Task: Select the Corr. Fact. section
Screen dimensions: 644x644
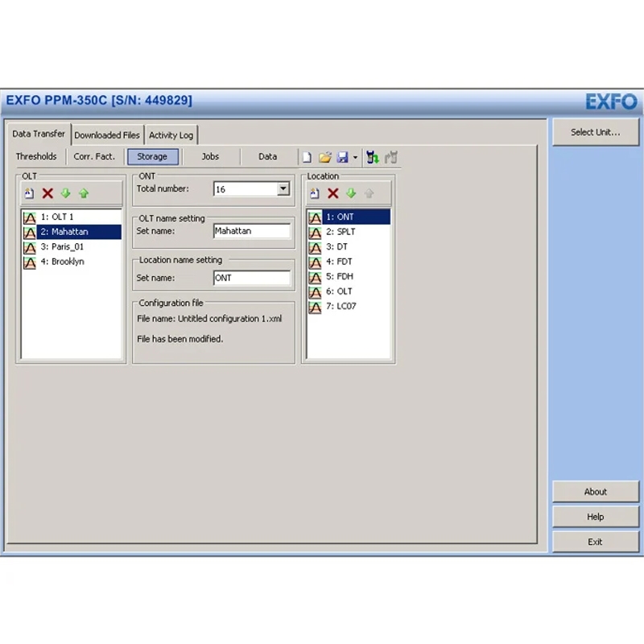Action: tap(94, 156)
